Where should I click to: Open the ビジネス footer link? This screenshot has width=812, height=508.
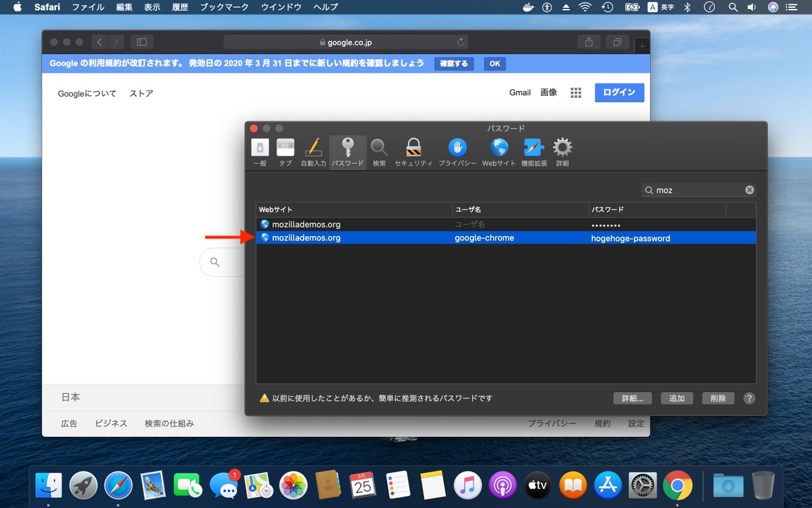(x=111, y=423)
